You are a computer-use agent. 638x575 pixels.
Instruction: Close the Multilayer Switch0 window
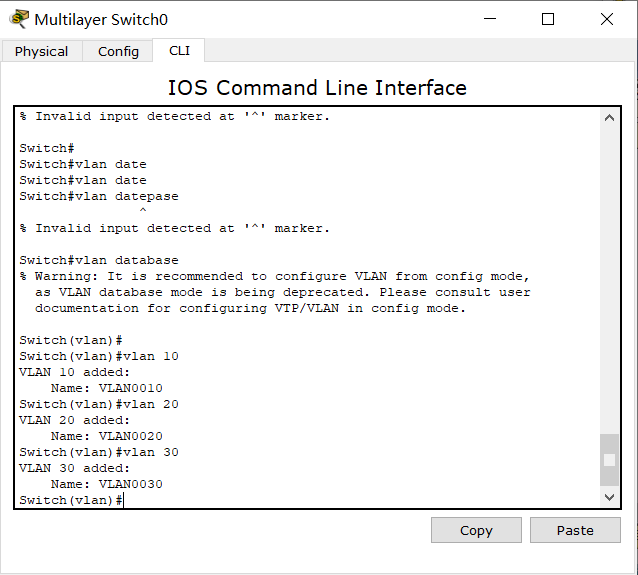tap(607, 19)
